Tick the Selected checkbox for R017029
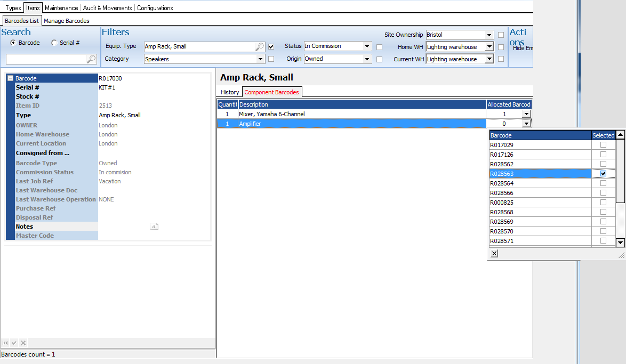 click(603, 145)
